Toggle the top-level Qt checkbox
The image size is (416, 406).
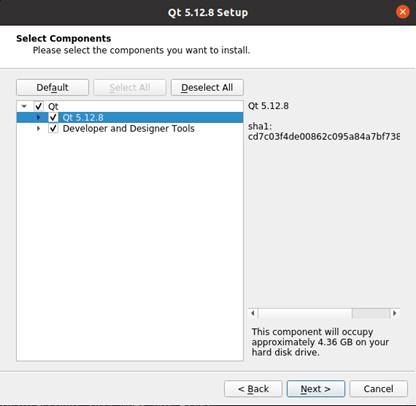(x=39, y=106)
